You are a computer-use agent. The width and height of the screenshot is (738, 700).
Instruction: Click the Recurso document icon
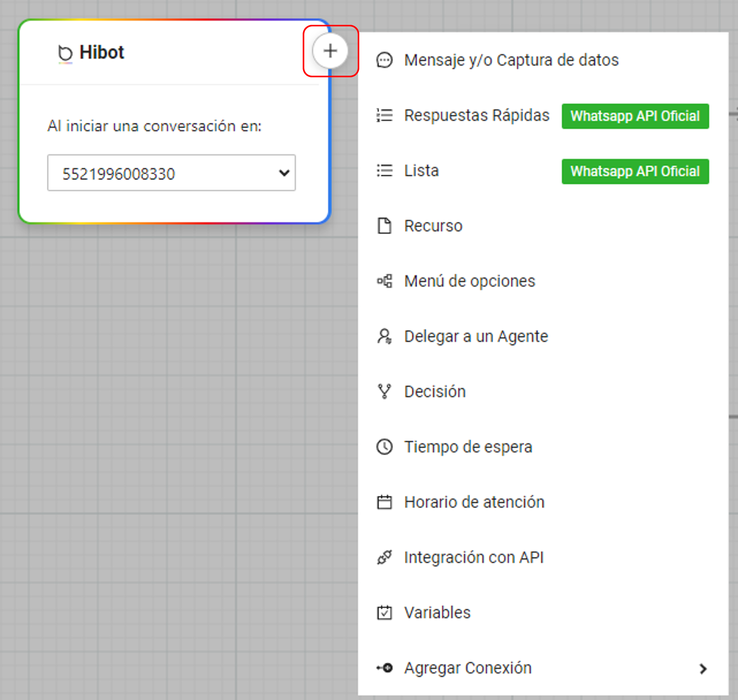coord(384,226)
